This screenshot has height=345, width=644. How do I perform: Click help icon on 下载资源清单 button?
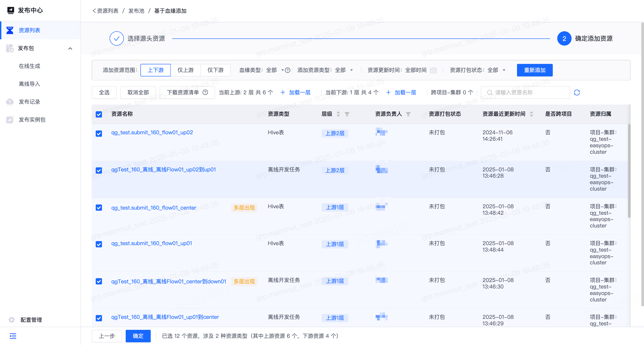[205, 93]
